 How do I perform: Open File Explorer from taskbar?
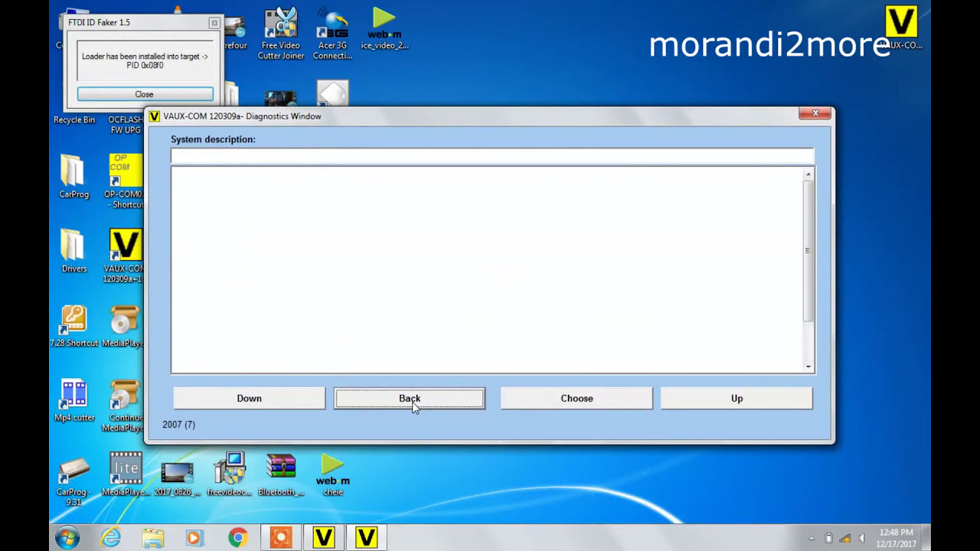pyautogui.click(x=152, y=538)
